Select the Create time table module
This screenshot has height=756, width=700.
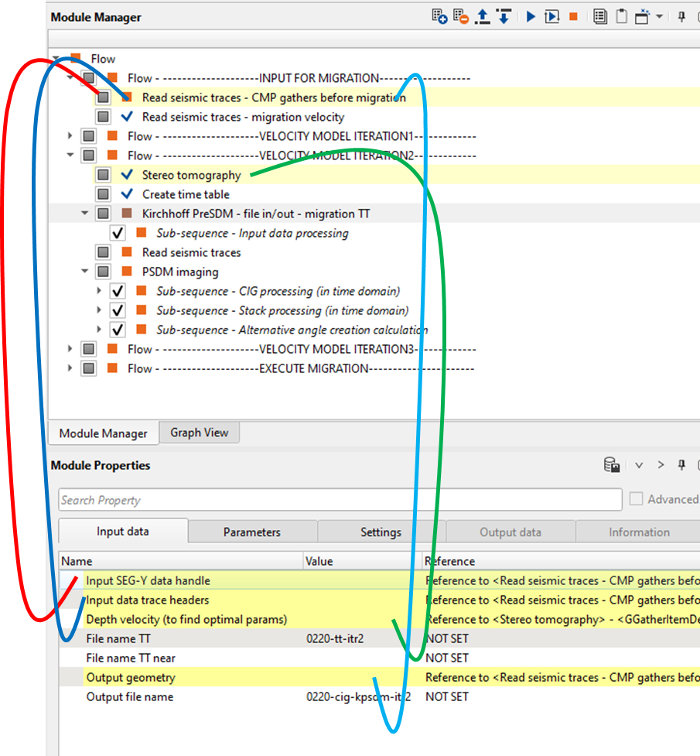(186, 194)
